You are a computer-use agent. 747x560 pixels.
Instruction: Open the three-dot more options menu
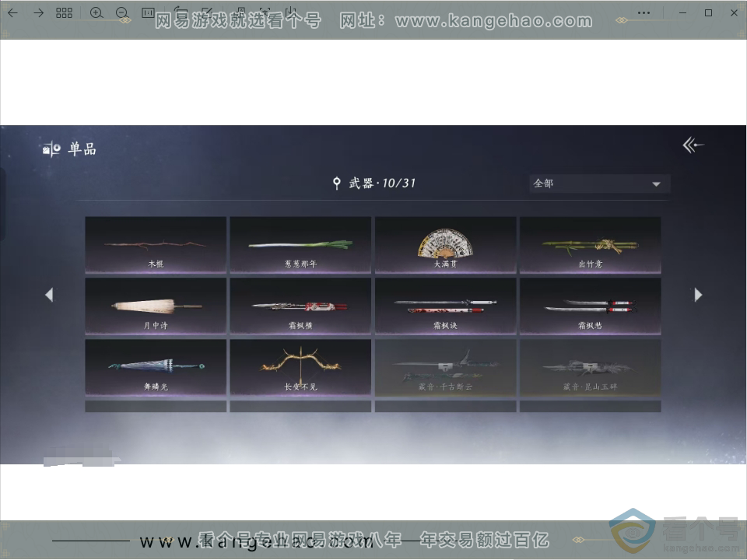644,13
